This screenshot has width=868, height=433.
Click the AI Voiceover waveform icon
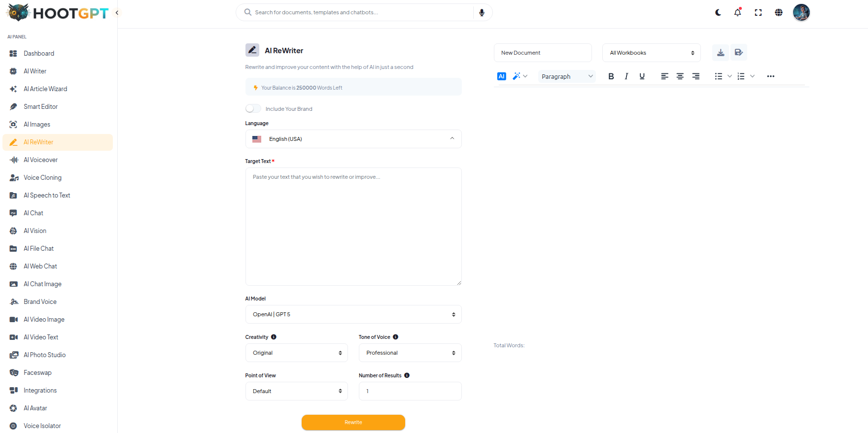(14, 160)
